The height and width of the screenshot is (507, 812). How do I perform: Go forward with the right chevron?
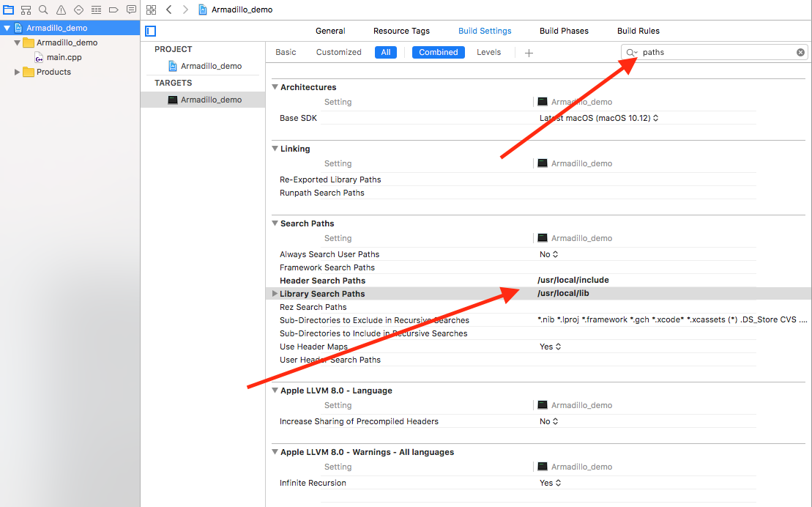(185, 10)
